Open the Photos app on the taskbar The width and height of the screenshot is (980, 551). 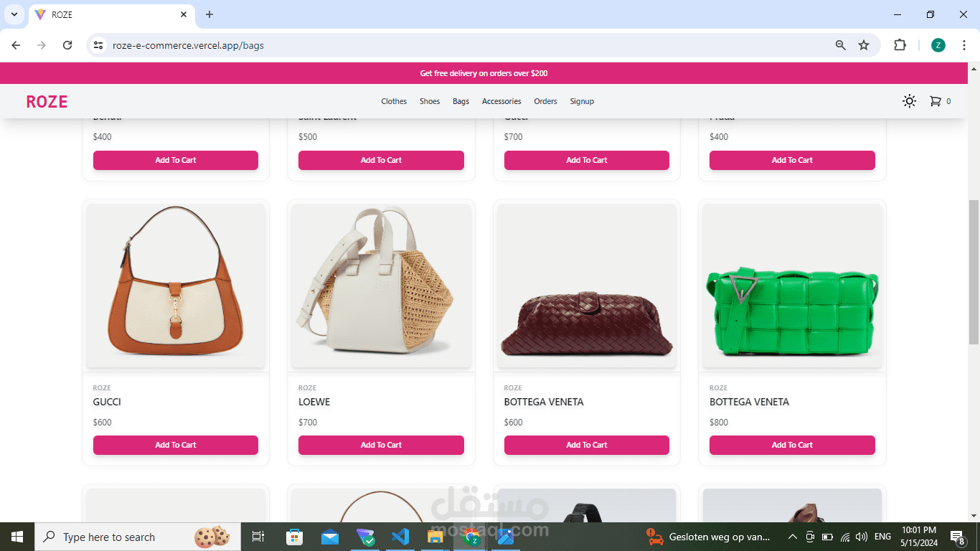(x=506, y=537)
